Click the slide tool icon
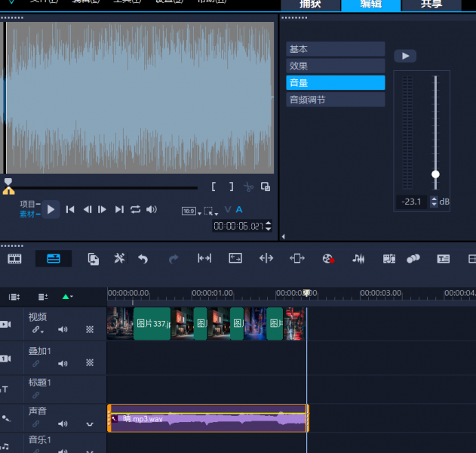This screenshot has height=453, width=476. coord(297,258)
